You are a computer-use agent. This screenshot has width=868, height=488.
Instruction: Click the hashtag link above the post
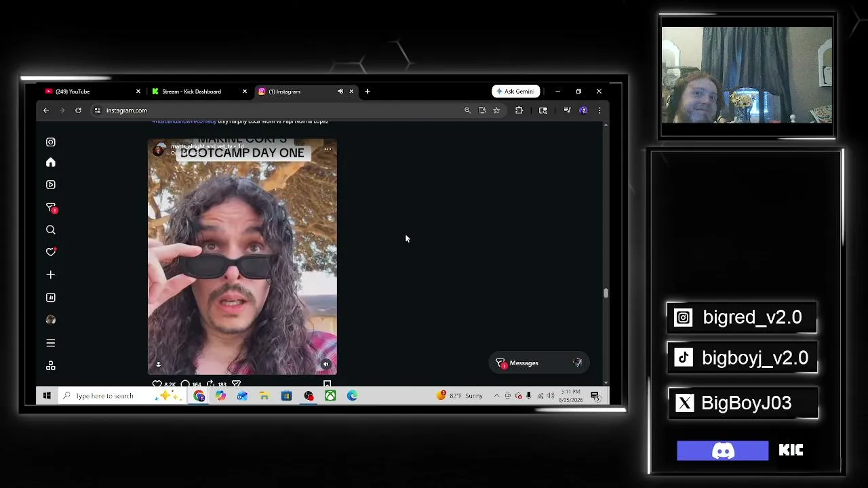(x=184, y=122)
